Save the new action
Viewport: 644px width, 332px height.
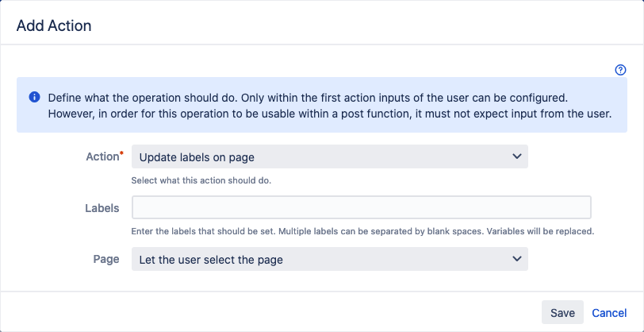pyautogui.click(x=562, y=313)
